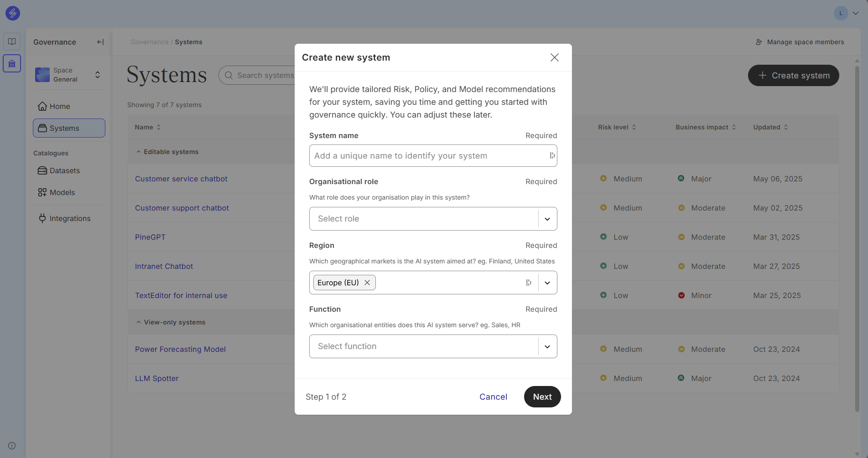Go to Home in sidebar
The height and width of the screenshot is (458, 868).
[60, 106]
